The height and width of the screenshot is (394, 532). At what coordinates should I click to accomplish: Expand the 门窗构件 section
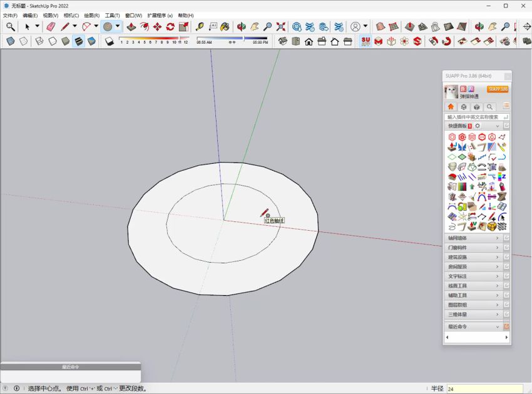473,248
